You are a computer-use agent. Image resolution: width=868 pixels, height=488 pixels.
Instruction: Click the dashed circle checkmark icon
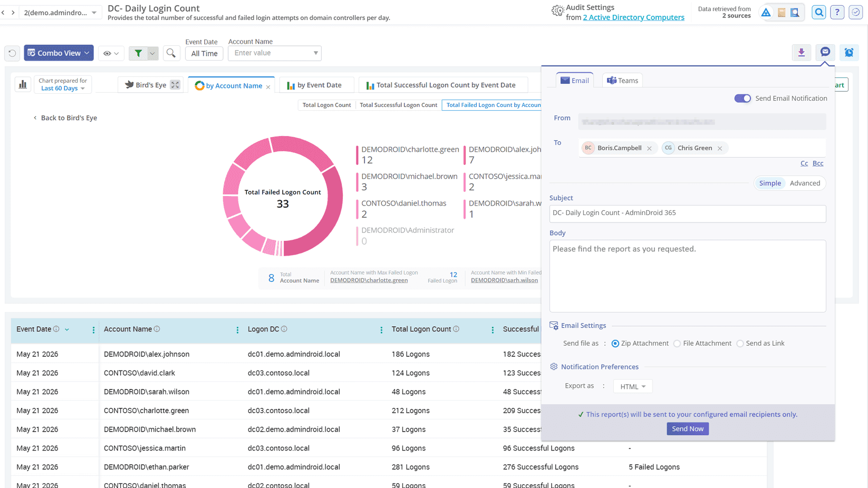coord(855,12)
